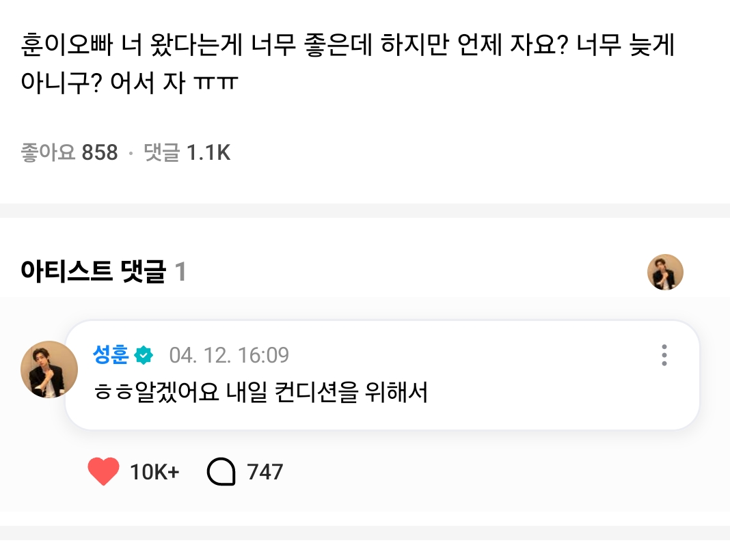This screenshot has width=730, height=560.
Task: Click the artist comment count number 1
Action: [x=180, y=272]
